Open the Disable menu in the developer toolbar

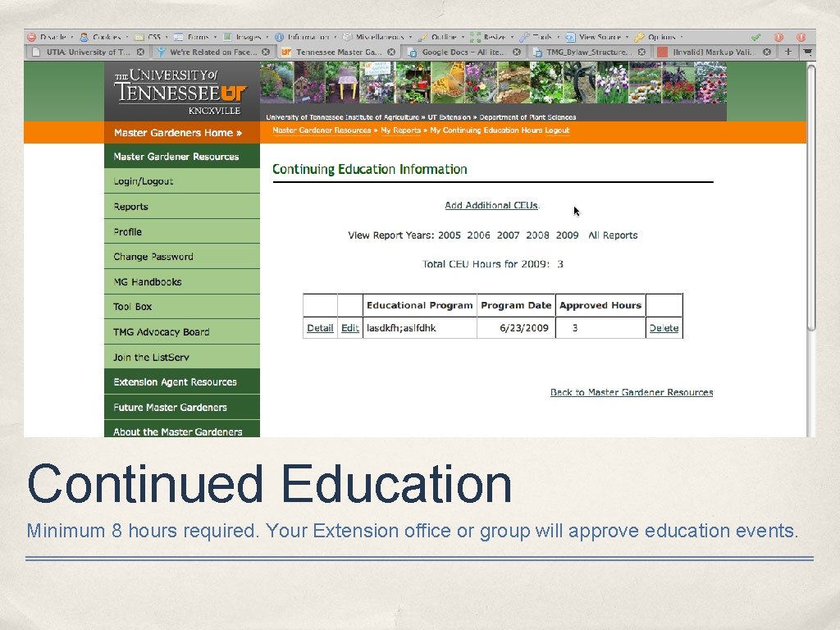pyautogui.click(x=50, y=37)
